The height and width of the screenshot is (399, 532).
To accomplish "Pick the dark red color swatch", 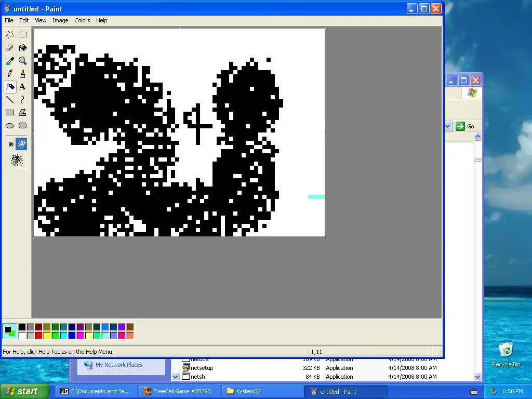I will tap(38, 327).
